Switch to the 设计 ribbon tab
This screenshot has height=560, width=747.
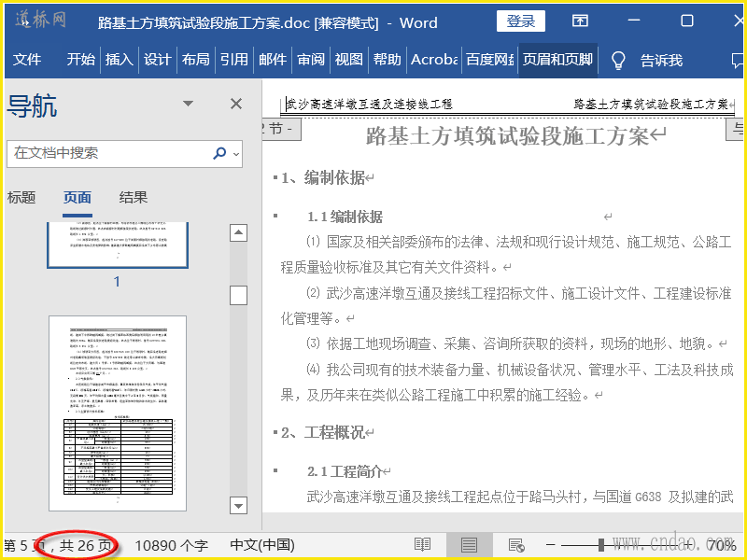[157, 60]
